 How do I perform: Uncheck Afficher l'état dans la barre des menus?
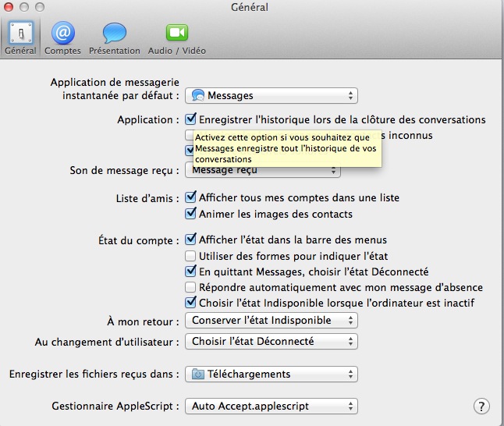[x=190, y=240]
